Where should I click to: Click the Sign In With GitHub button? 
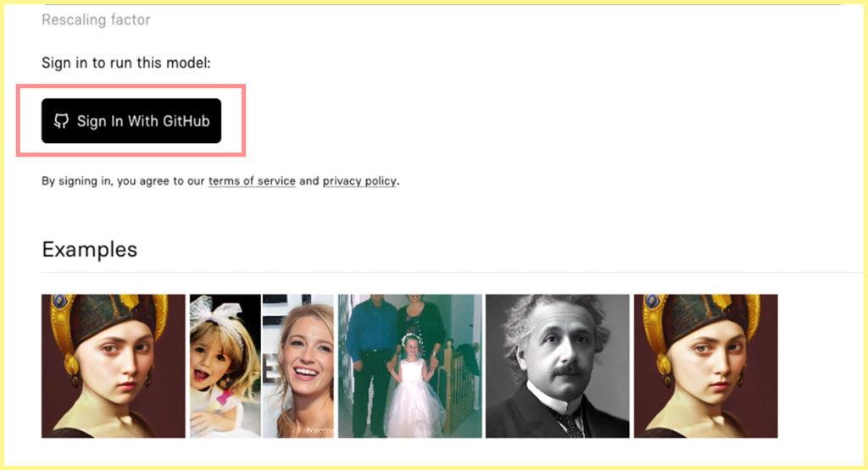coord(131,121)
